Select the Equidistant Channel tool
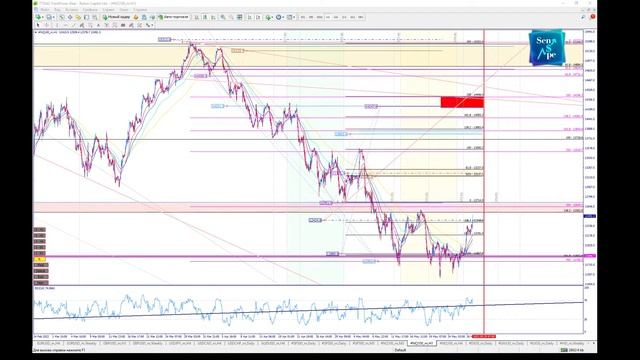 click(82, 25)
